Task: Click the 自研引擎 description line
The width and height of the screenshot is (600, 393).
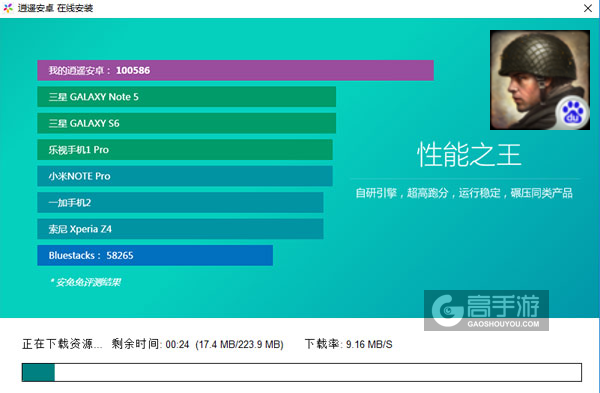Action: click(x=464, y=193)
